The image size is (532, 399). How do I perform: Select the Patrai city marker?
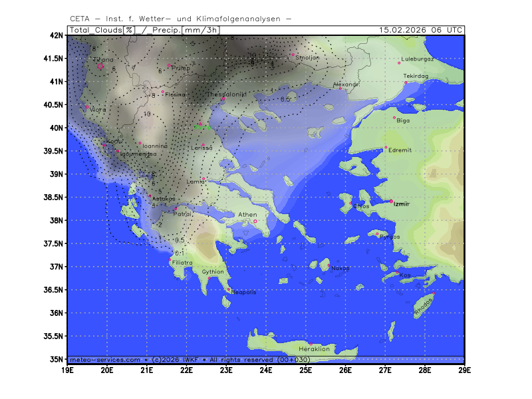click(176, 209)
